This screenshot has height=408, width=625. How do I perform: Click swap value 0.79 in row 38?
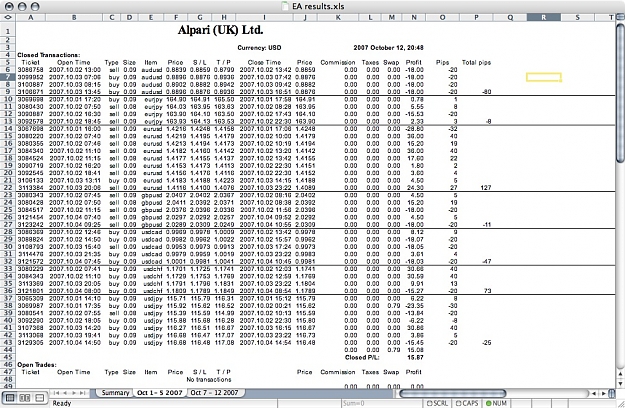393,306
